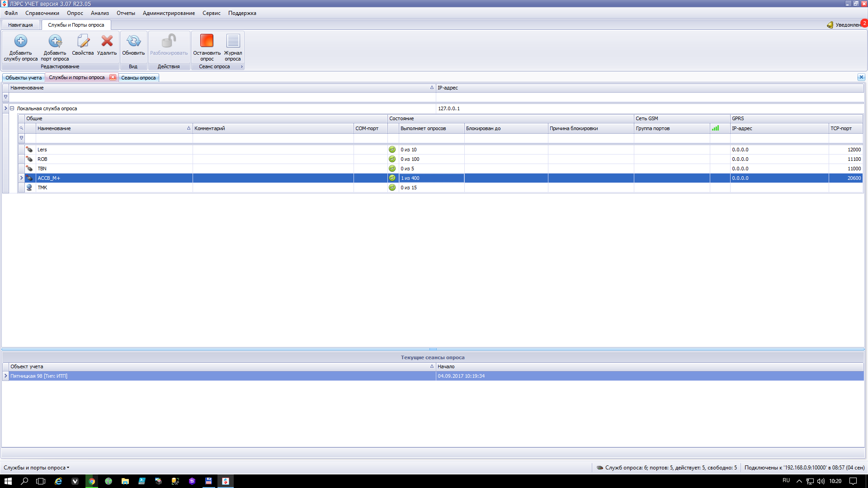Click Блокирован до column header
868x488 pixels.
[x=506, y=128]
